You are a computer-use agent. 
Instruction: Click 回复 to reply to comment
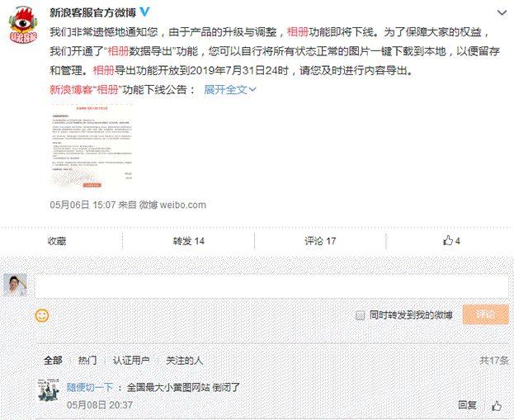point(467,405)
